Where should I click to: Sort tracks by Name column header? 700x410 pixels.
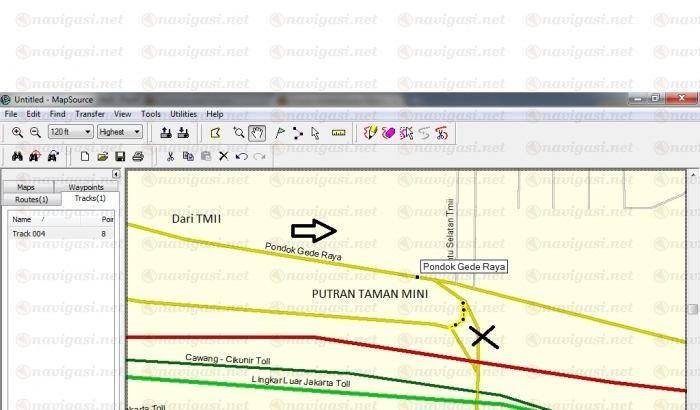22,218
